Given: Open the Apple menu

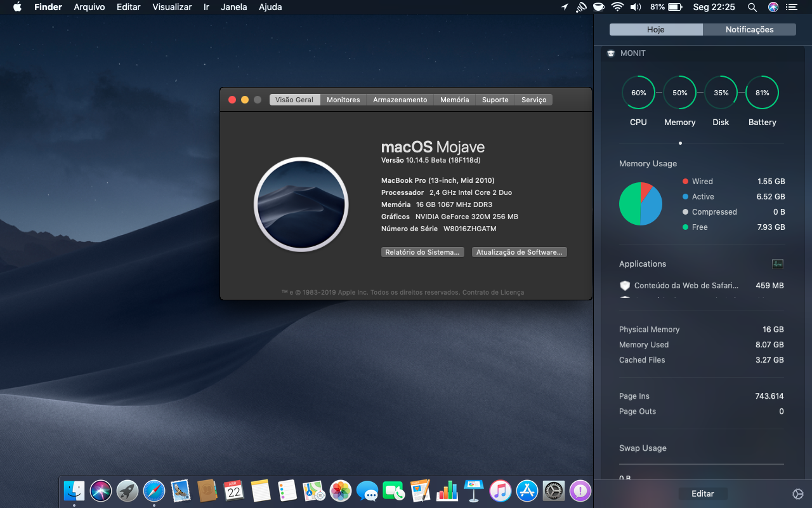Looking at the screenshot, I should (x=17, y=8).
